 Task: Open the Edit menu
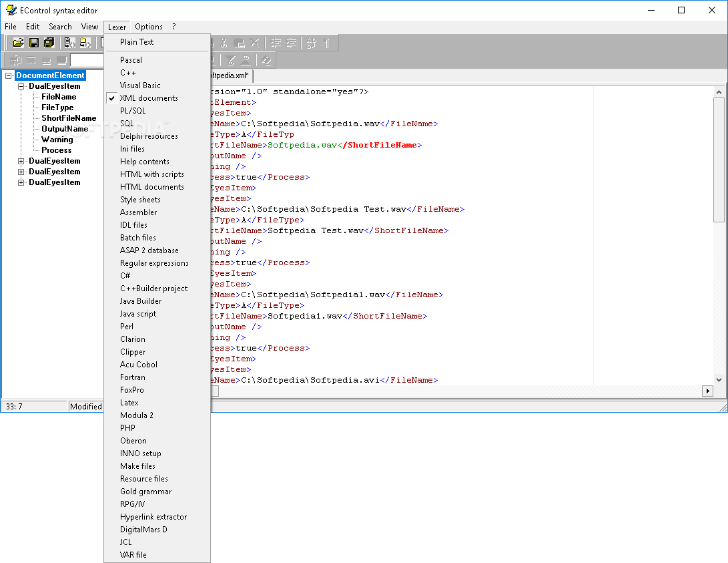coord(33,27)
